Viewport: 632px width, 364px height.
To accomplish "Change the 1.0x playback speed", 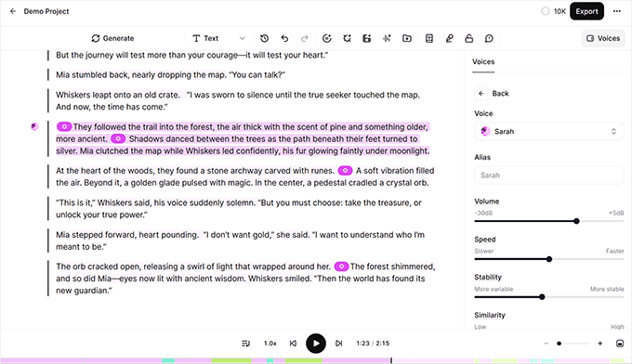I will [x=270, y=344].
